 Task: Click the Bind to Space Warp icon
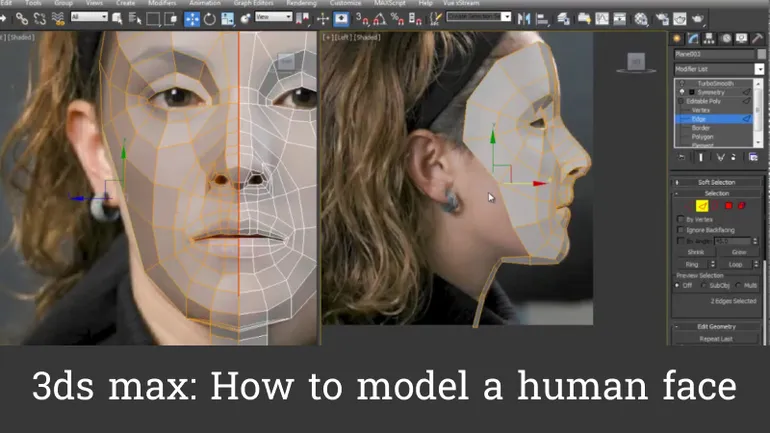coord(58,19)
